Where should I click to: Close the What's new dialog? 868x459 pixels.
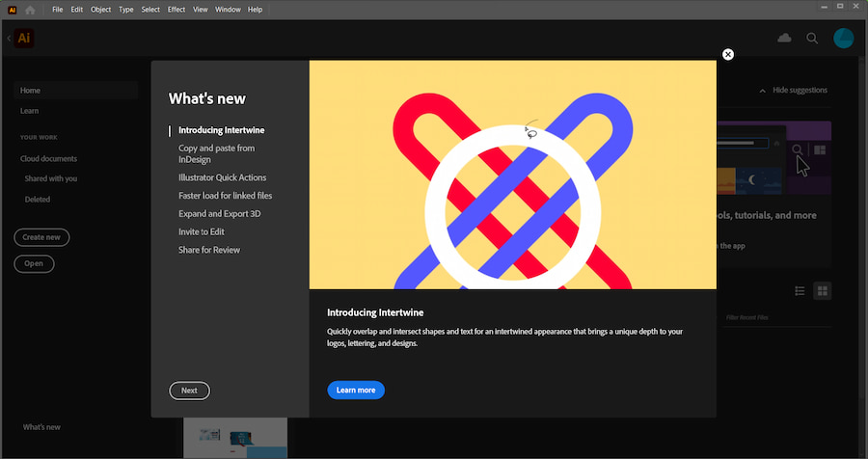728,54
